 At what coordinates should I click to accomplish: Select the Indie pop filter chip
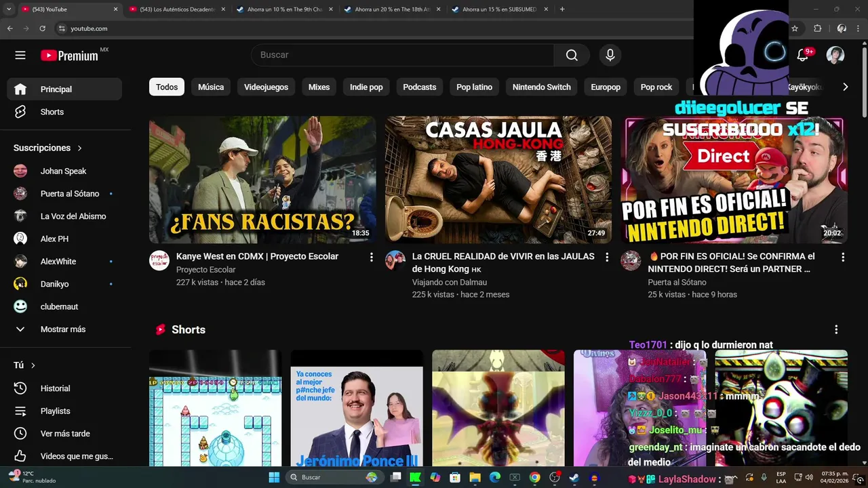tap(366, 87)
